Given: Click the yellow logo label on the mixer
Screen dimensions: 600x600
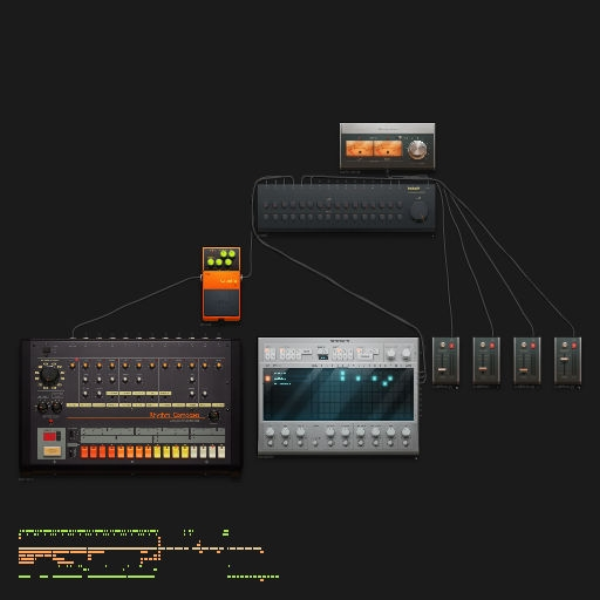Looking at the screenshot, I should click(414, 189).
